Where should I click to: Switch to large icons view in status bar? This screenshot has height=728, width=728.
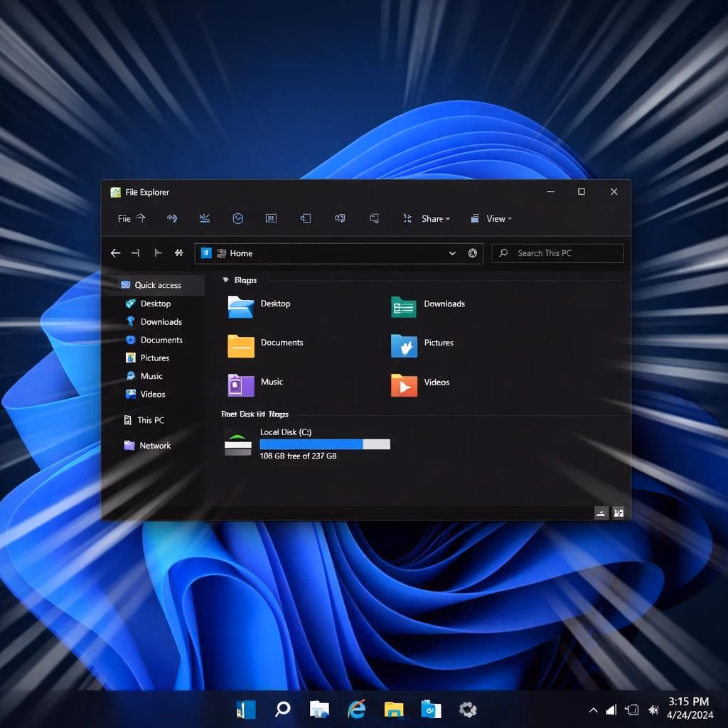619,513
